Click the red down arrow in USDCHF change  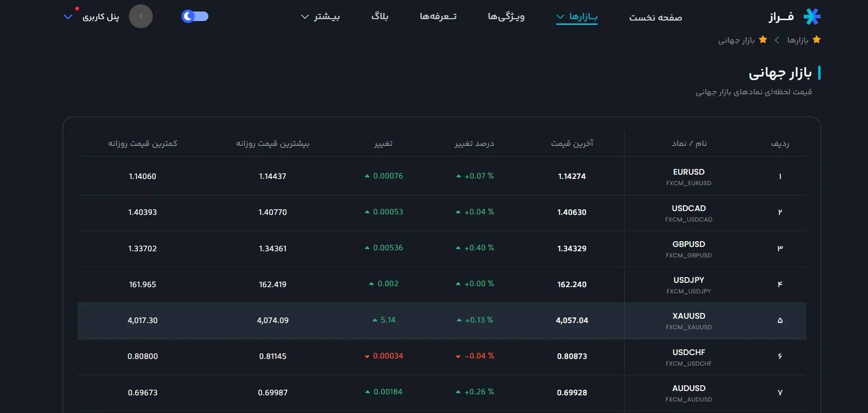367,357
